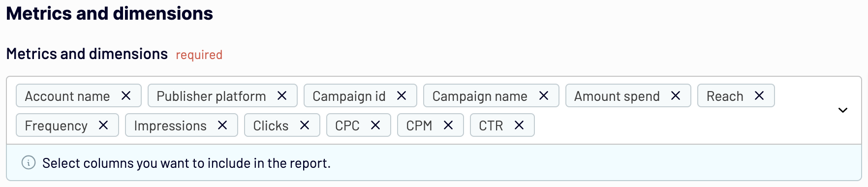Viewport: 868px width, 187px height.
Task: Remove the Frequency tag
Action: [x=103, y=125]
